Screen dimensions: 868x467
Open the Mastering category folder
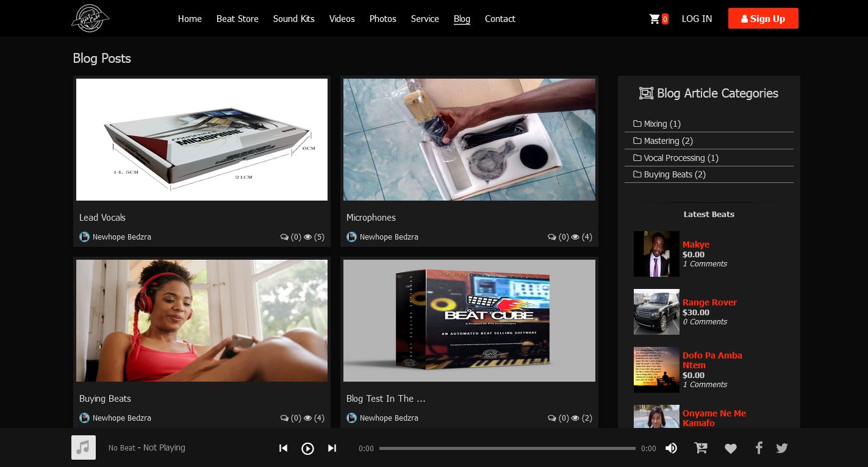point(663,141)
